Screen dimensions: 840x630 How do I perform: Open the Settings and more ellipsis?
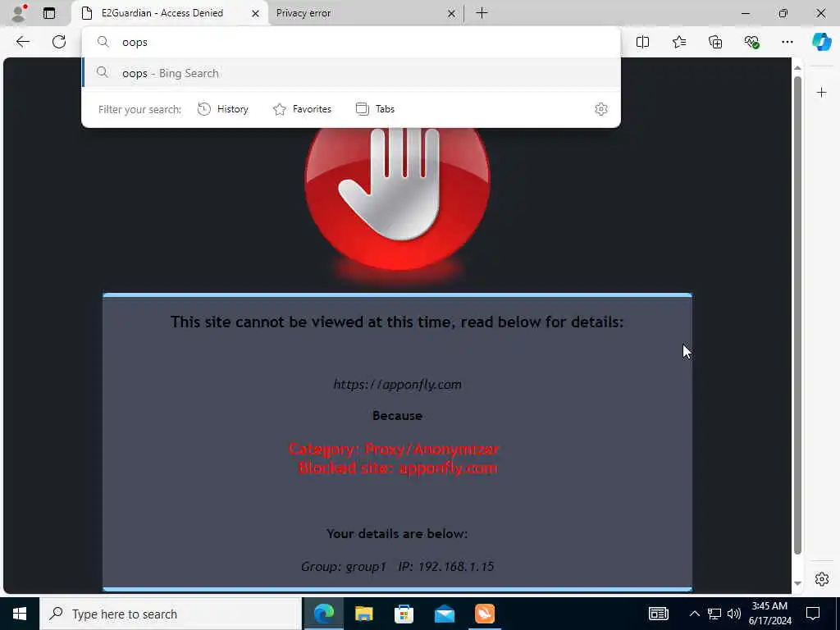coord(787,42)
